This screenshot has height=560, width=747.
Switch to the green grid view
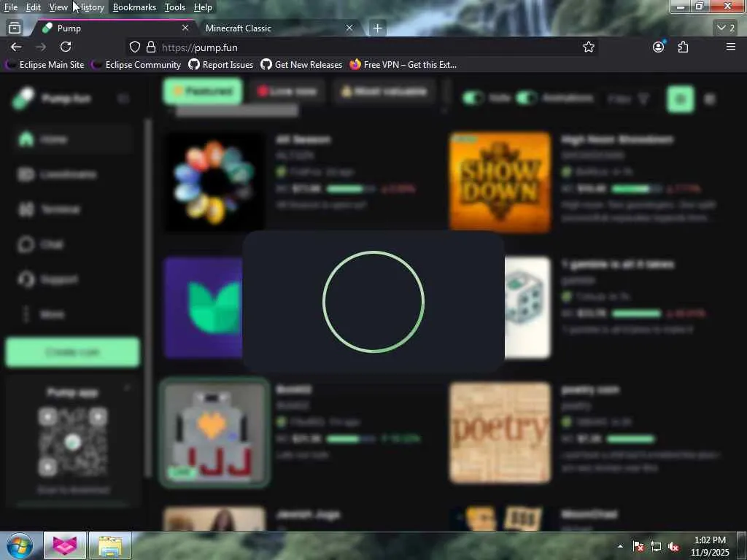tap(680, 99)
